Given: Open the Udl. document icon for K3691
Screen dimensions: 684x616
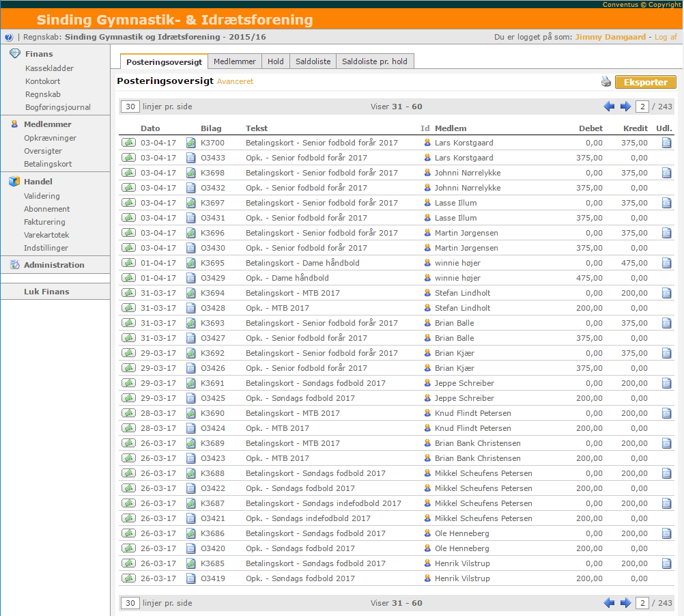Looking at the screenshot, I should [666, 384].
